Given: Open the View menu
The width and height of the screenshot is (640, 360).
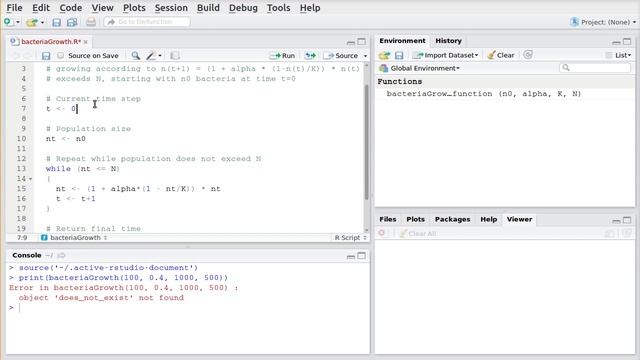Looking at the screenshot, I should 102,8.
